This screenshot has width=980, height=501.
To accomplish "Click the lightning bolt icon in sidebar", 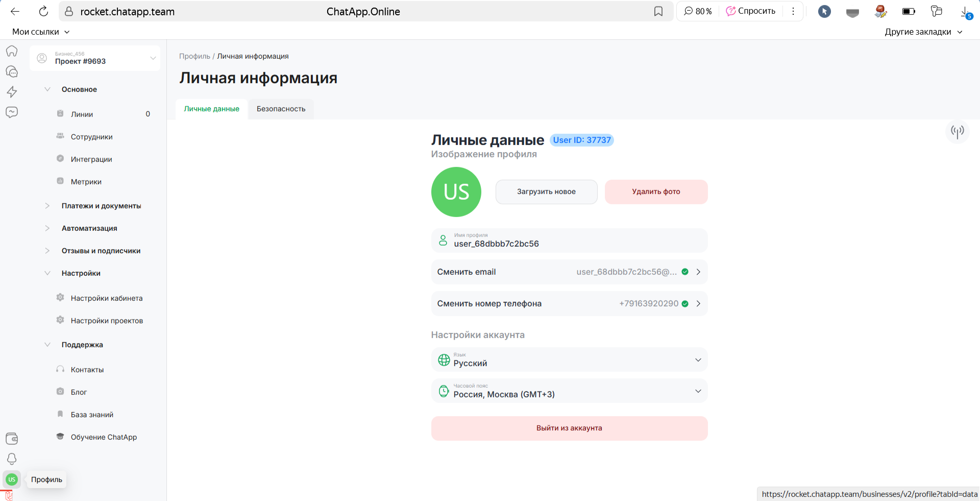I will 12,92.
